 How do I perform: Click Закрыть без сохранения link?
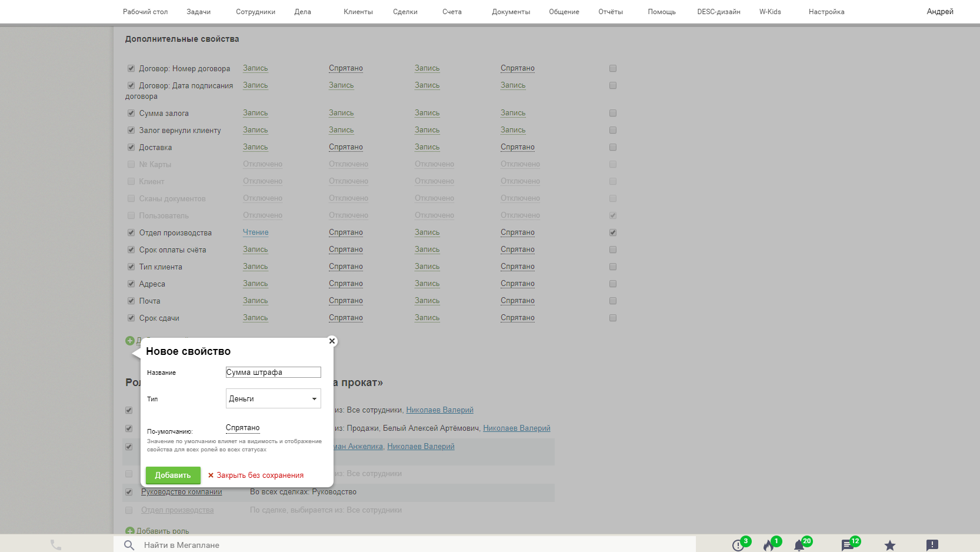point(260,475)
